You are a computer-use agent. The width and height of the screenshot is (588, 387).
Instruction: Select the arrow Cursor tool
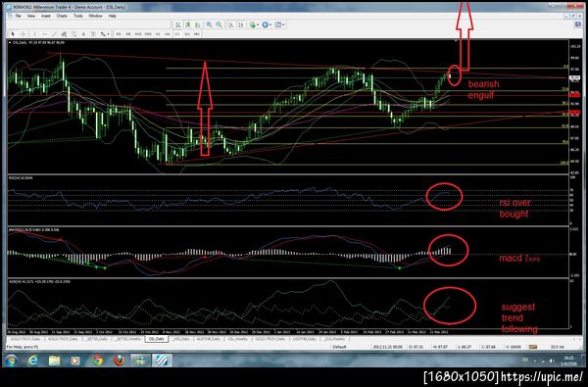pos(13,34)
